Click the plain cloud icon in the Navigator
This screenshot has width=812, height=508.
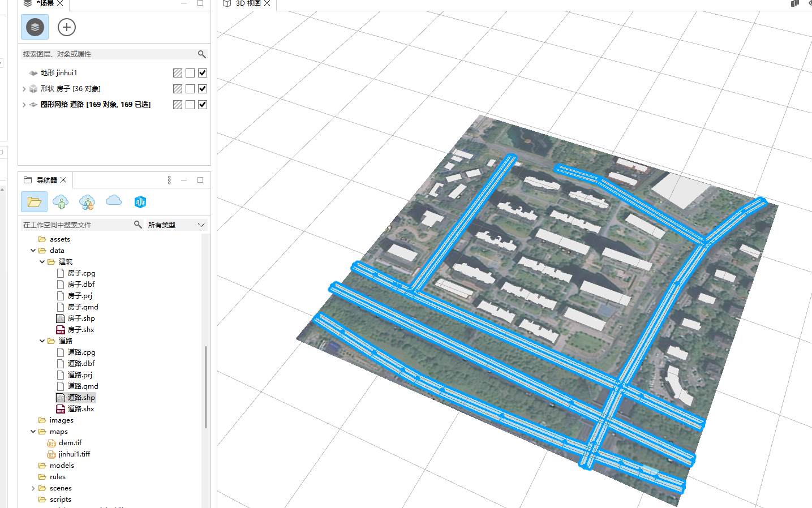114,201
